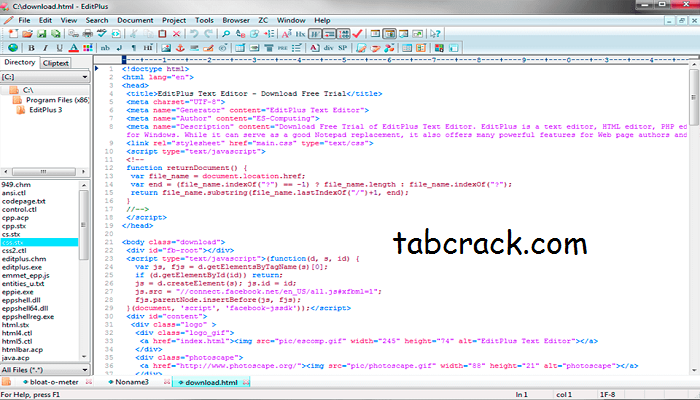Toggle Line Numbers in the toolbar
This screenshot has width=700, height=400.
[x=343, y=33]
